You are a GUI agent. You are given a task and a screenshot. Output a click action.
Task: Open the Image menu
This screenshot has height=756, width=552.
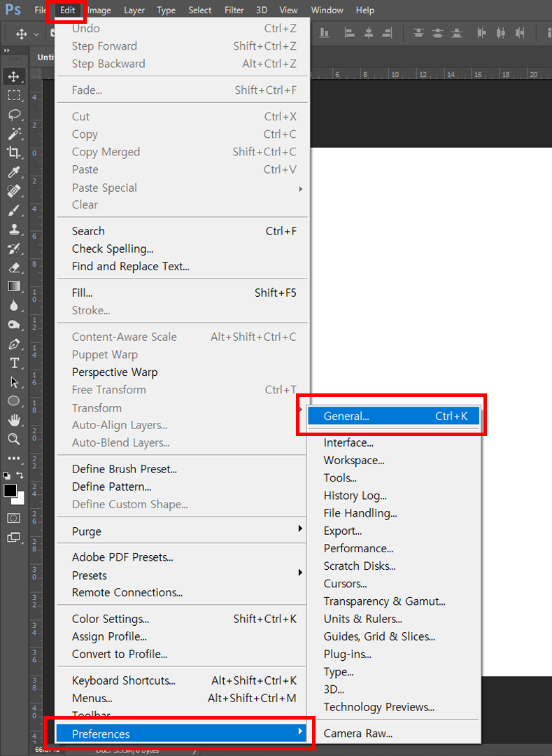(x=99, y=10)
